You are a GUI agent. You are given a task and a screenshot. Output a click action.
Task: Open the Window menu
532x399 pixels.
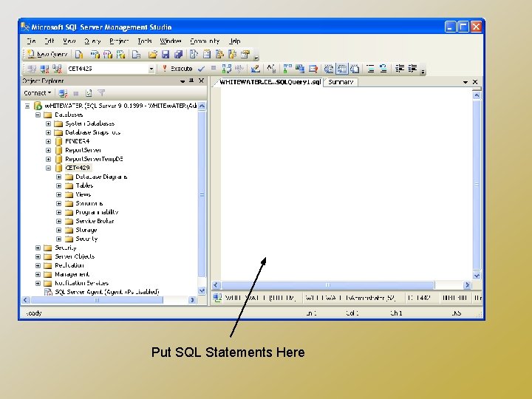(171, 41)
